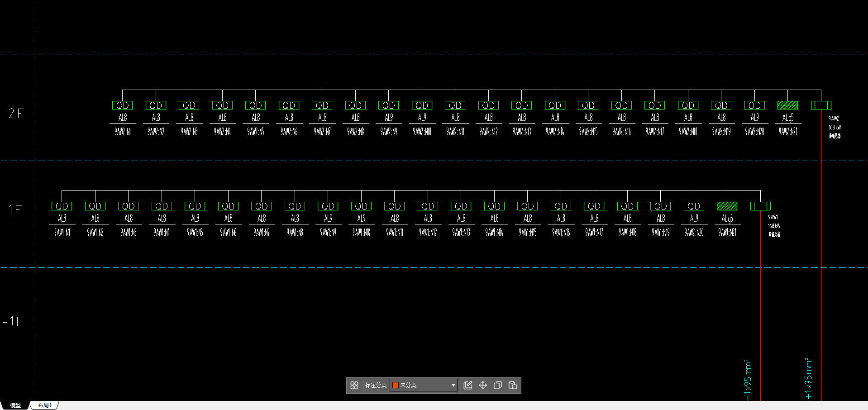Image resolution: width=868 pixels, height=410 pixels.
Task: Click the copy icon in floating toolbar
Action: (498, 385)
